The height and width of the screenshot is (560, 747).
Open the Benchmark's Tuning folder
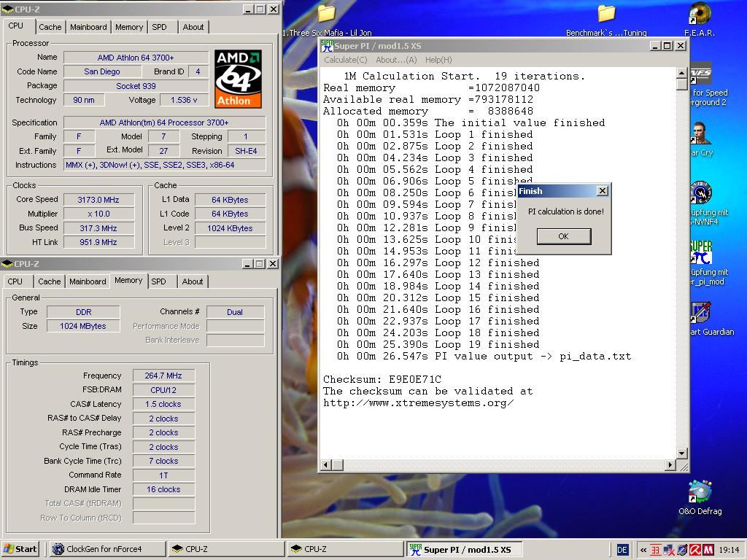(x=606, y=13)
